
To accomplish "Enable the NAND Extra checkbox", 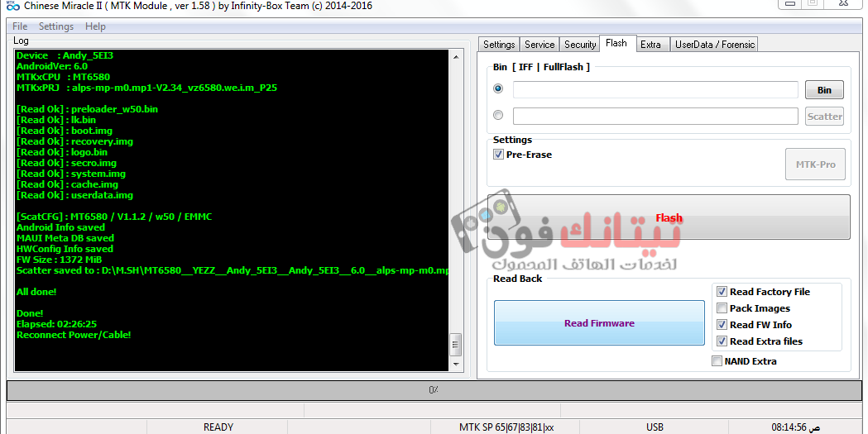I will click(x=717, y=361).
